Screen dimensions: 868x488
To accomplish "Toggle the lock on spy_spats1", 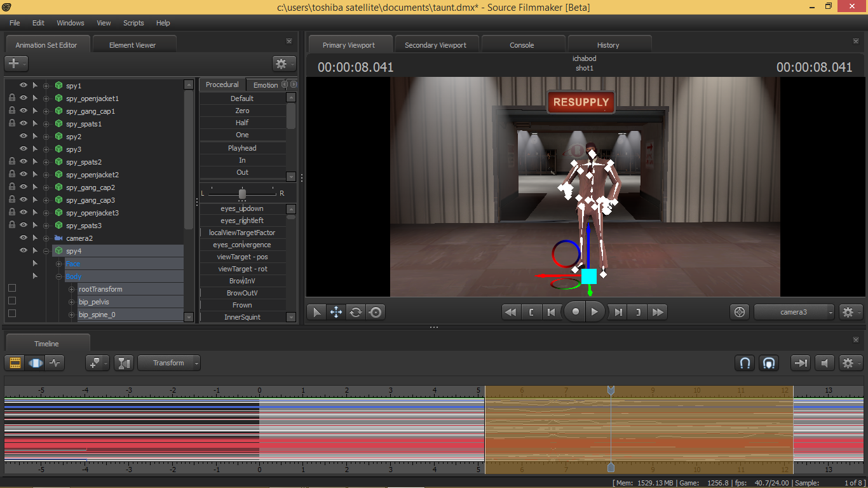I will (x=11, y=124).
